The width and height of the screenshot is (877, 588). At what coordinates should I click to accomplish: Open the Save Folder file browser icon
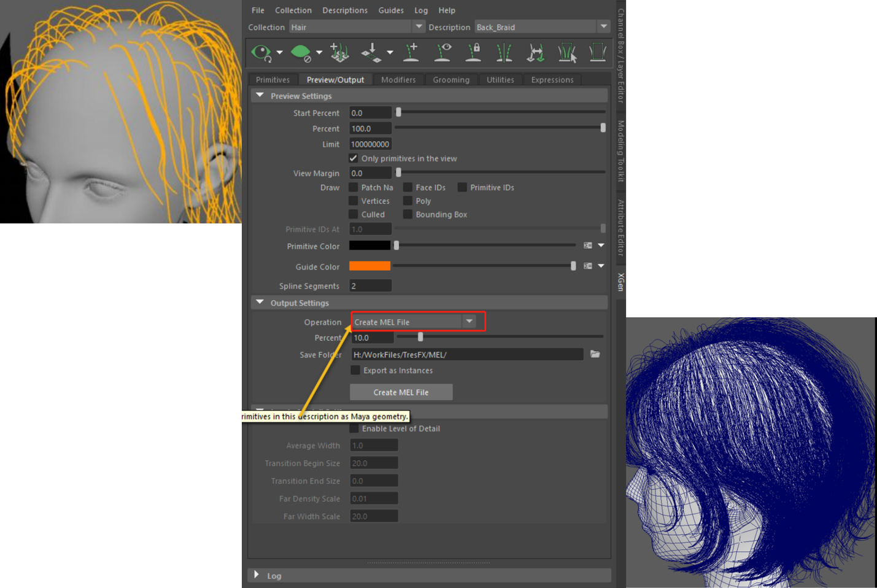(x=595, y=354)
